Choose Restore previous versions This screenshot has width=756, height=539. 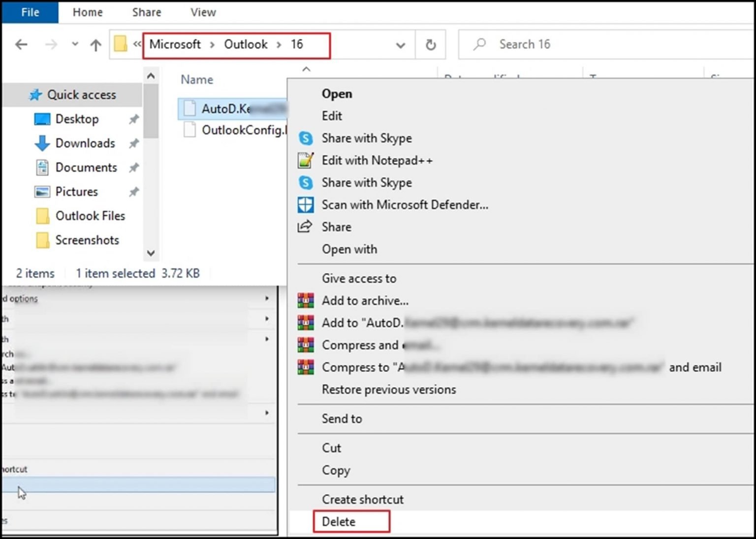pyautogui.click(x=388, y=389)
